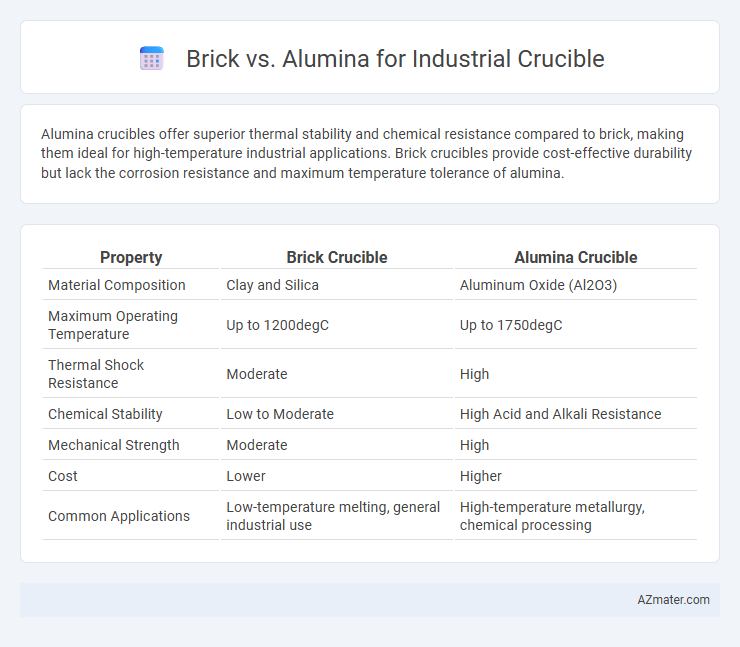Click the 'Property' column header
This screenshot has width=740, height=647.
tap(131, 257)
